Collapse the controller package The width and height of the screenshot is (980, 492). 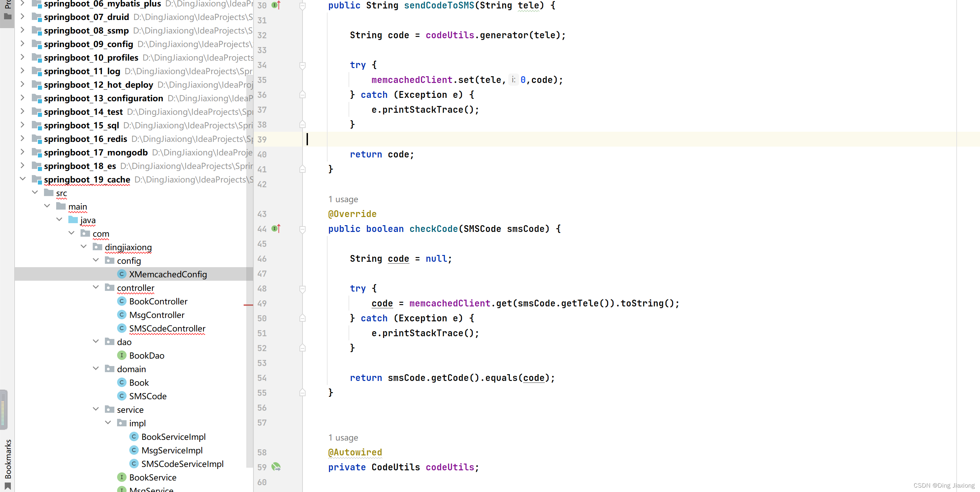point(95,287)
